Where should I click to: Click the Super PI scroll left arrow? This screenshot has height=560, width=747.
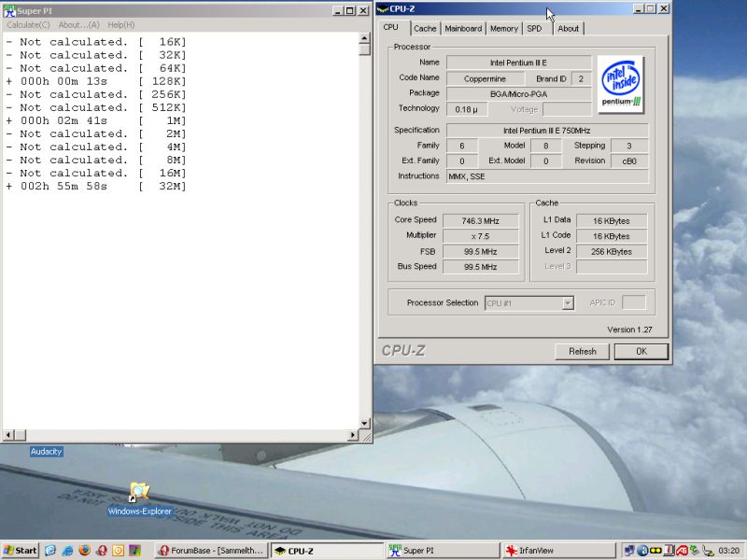point(8,435)
